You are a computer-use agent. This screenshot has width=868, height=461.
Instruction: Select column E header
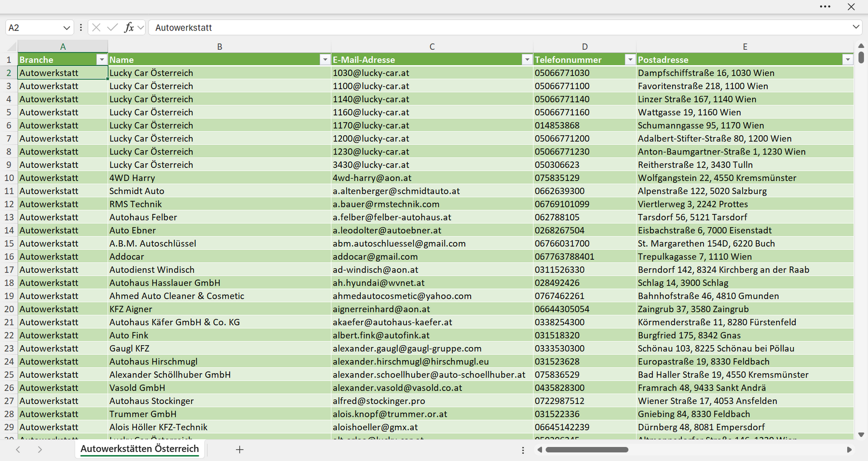(745, 46)
